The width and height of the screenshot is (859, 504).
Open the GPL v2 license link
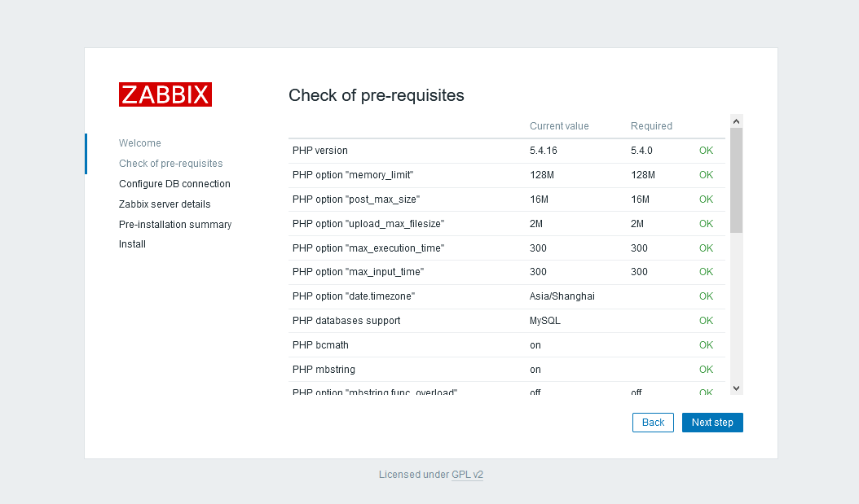[467, 474]
